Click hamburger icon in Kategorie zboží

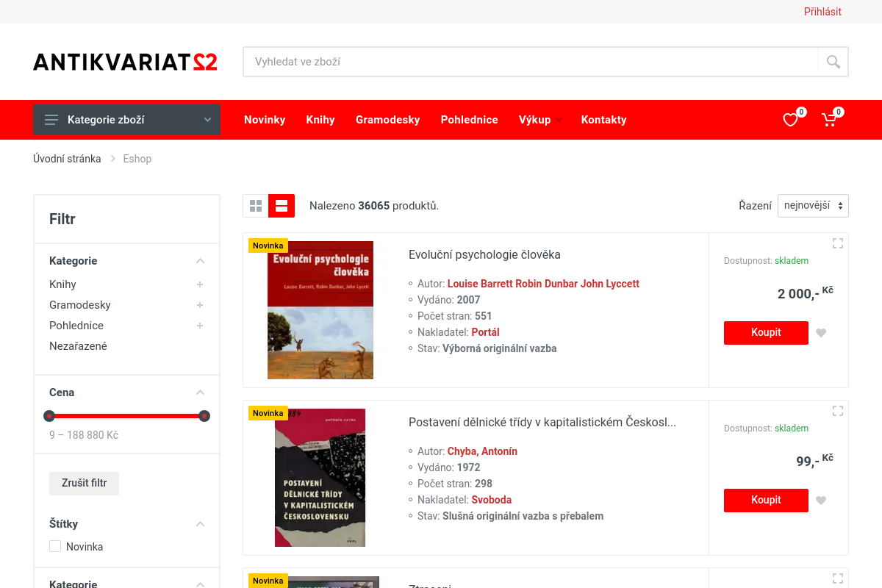(x=51, y=120)
